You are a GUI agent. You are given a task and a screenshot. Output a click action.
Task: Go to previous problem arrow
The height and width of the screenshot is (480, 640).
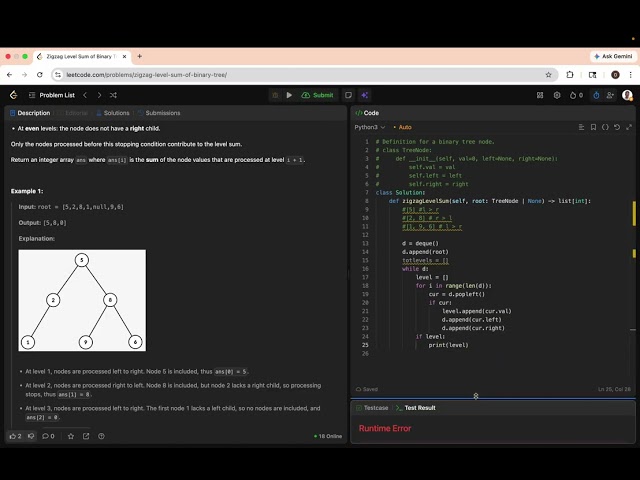[x=85, y=95]
